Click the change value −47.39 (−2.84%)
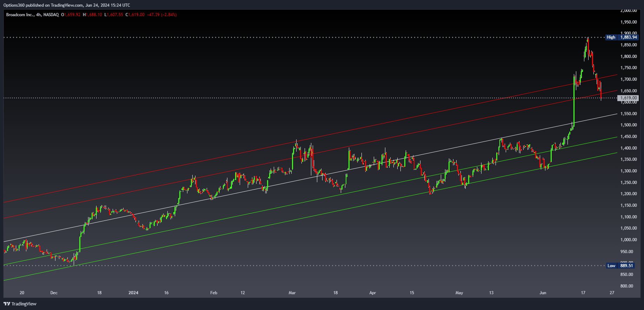 click(x=162, y=15)
